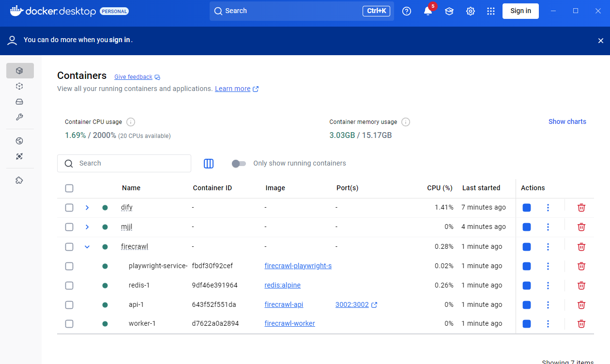Delete the mjjl stack
This screenshot has width=610, height=364.
(581, 227)
